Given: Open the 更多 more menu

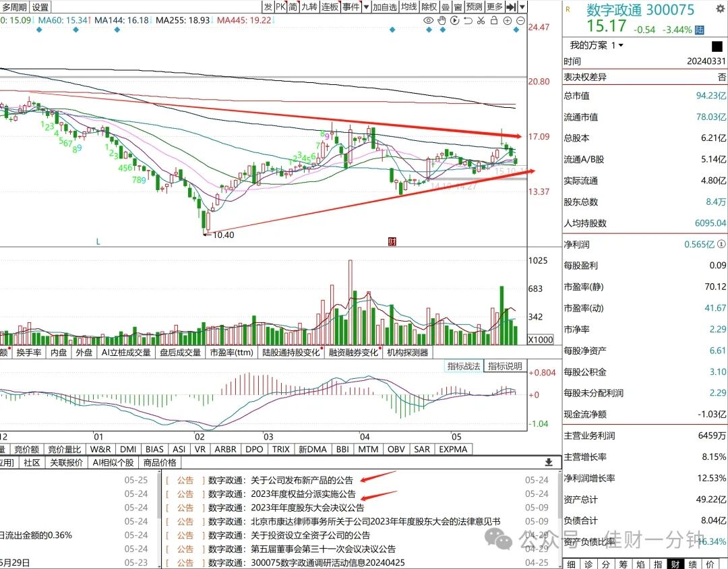Looking at the screenshot, I should coord(495,7).
